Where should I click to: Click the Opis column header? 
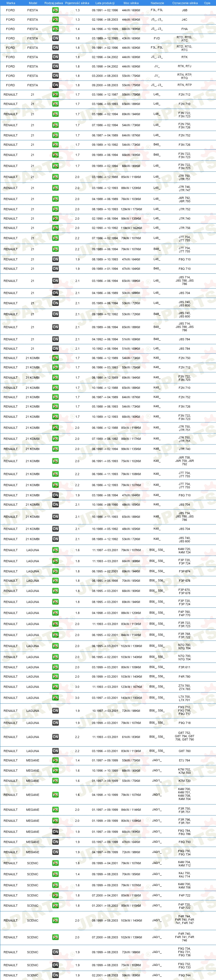[207, 3]
